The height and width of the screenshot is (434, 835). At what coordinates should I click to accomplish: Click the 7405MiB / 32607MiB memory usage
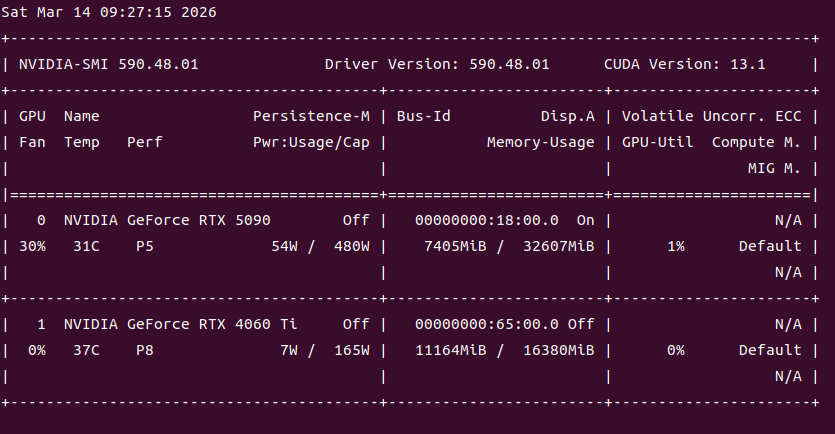click(x=509, y=246)
